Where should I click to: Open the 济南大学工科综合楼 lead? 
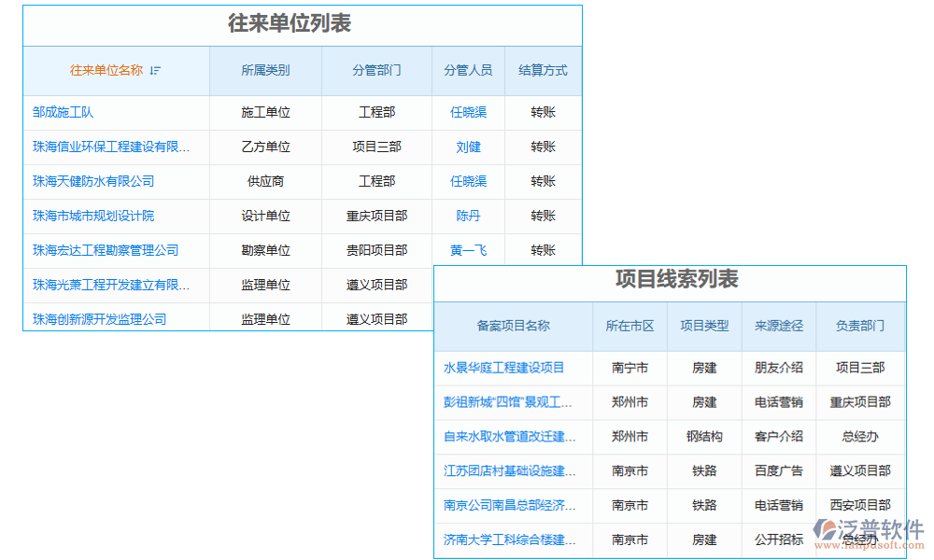click(x=511, y=539)
